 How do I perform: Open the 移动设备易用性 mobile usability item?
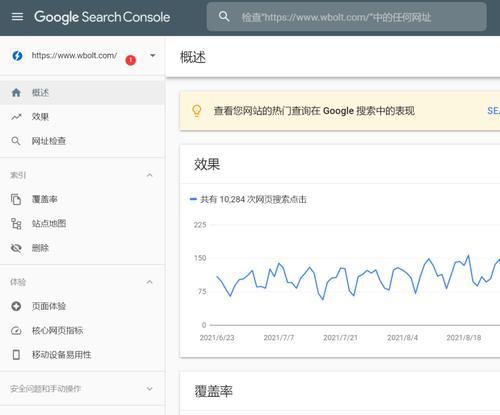[82, 354]
